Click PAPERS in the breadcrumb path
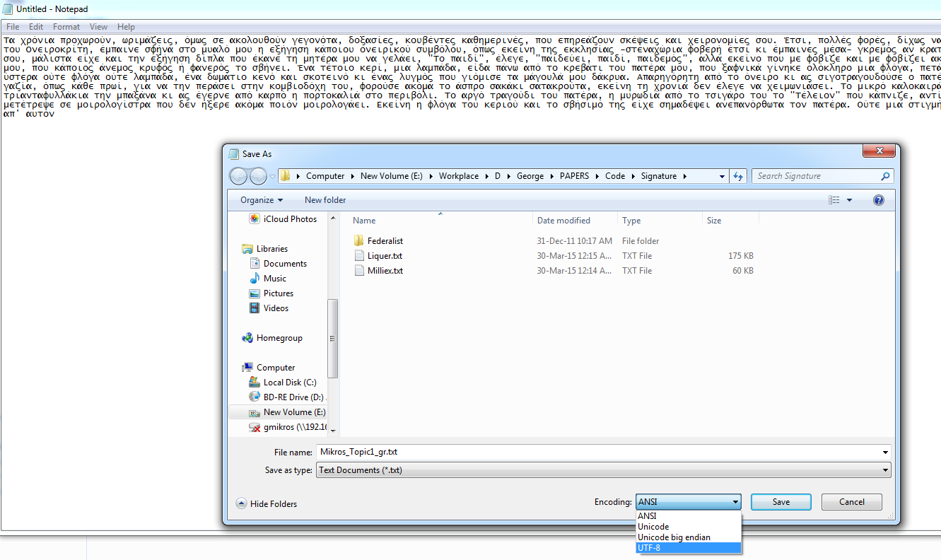Image resolution: width=941 pixels, height=560 pixels. pos(573,176)
